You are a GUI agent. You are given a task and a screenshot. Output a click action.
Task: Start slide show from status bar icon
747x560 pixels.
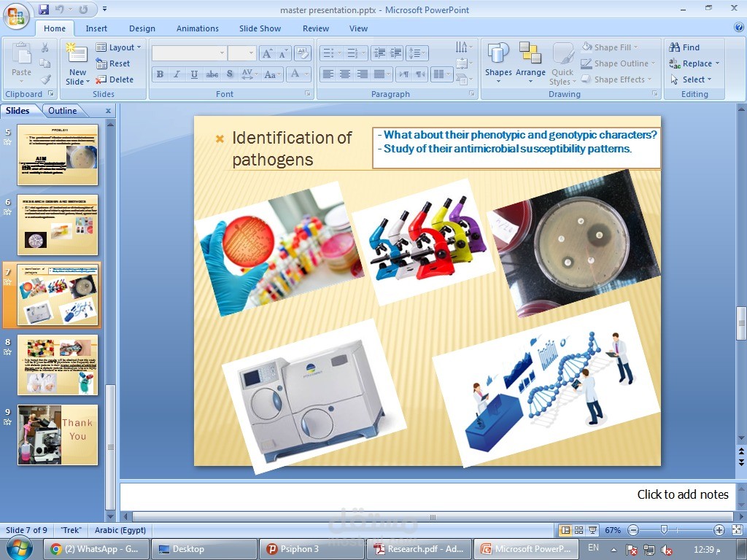592,530
